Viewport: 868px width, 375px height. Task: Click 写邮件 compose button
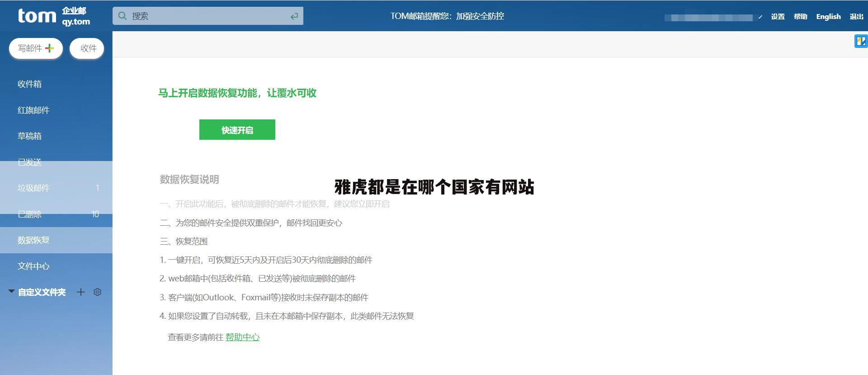coord(36,48)
